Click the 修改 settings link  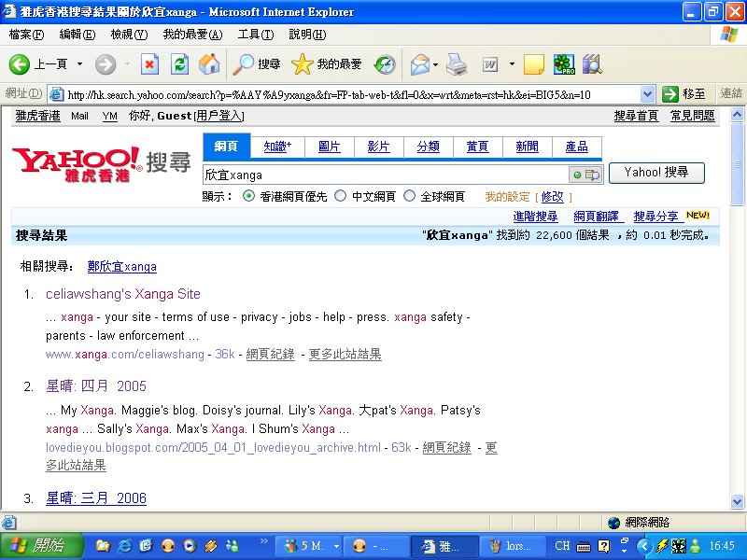point(552,196)
